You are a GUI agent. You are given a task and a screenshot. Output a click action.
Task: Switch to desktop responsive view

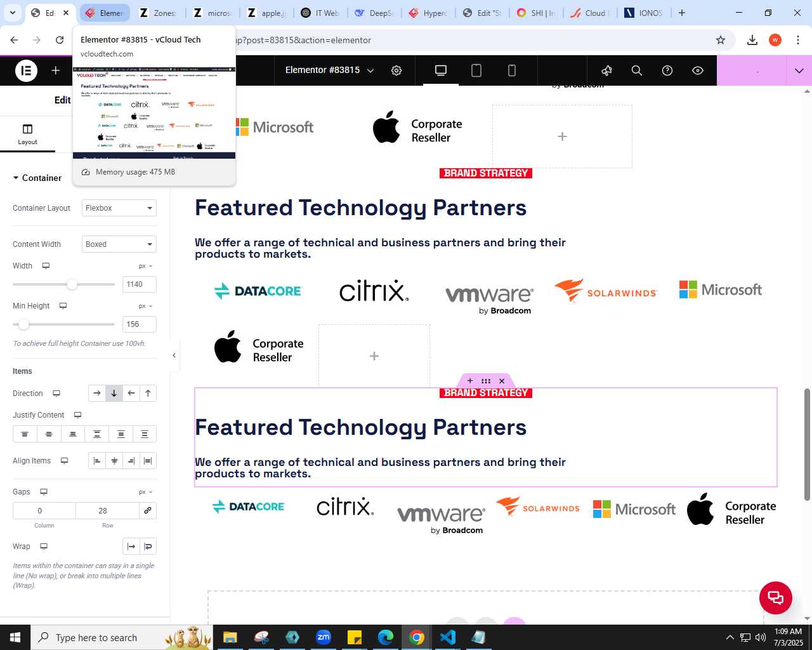pyautogui.click(x=441, y=70)
